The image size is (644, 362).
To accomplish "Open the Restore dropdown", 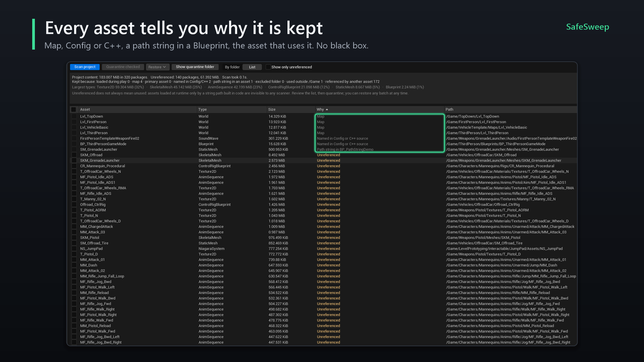I will [157, 67].
